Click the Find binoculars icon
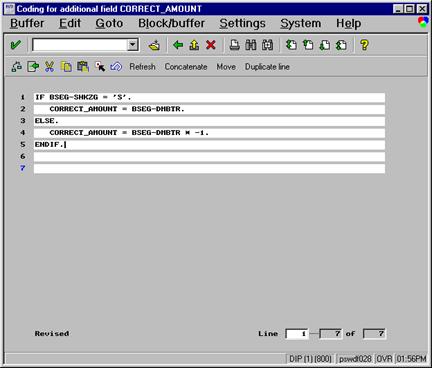432x368 pixels. tap(251, 45)
